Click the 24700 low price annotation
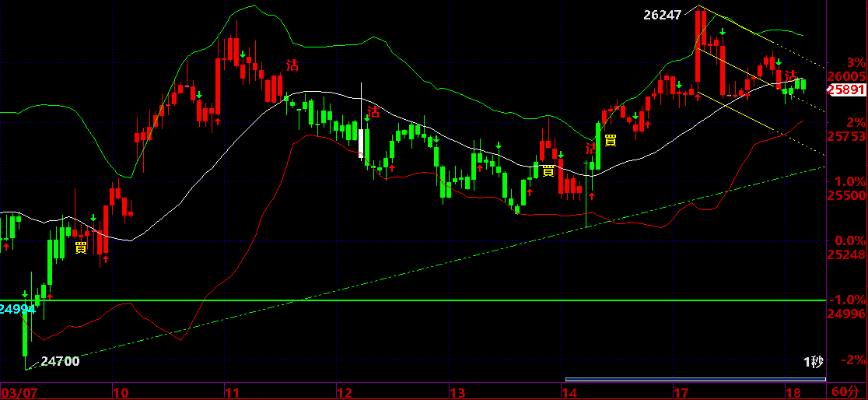 click(61, 361)
